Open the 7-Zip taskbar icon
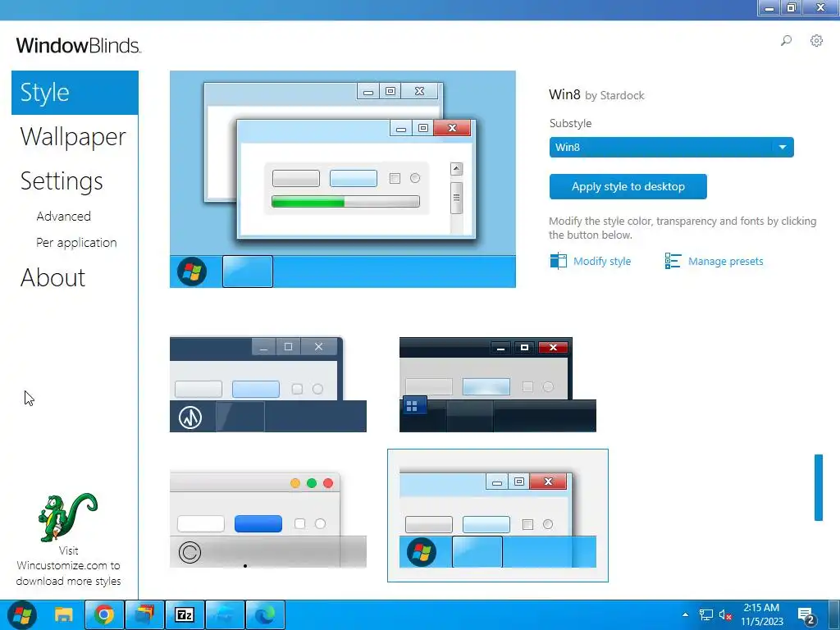The height and width of the screenshot is (630, 840). point(185,614)
